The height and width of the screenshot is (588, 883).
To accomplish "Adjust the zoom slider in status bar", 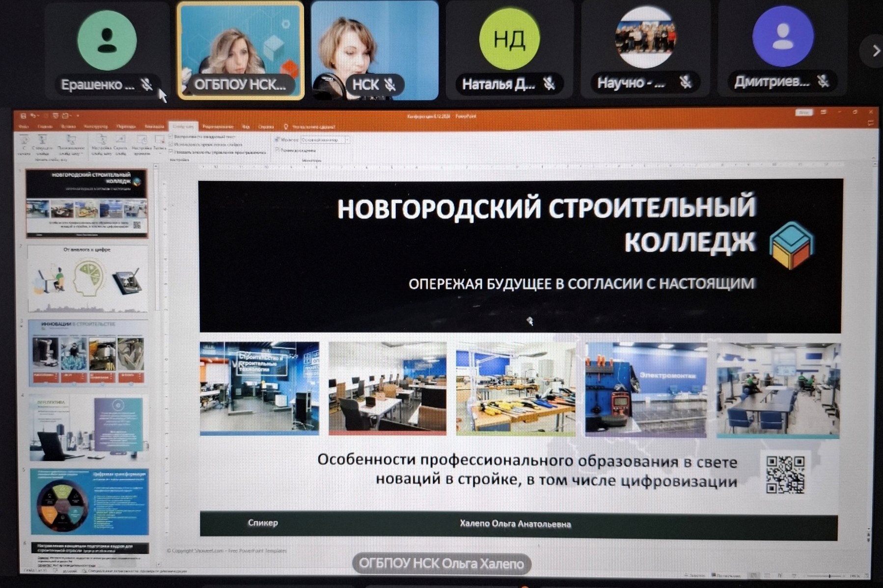I will tap(829, 576).
